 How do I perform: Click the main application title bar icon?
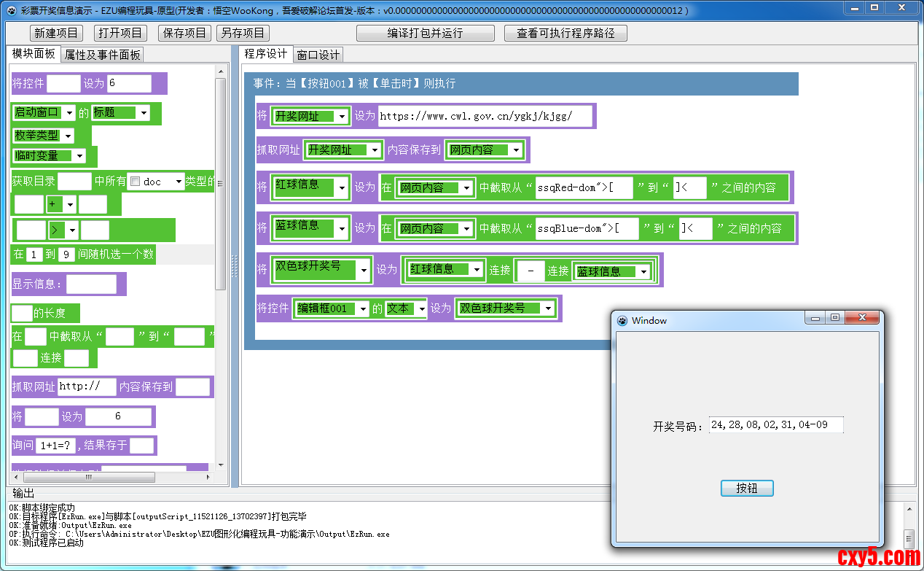click(10, 10)
